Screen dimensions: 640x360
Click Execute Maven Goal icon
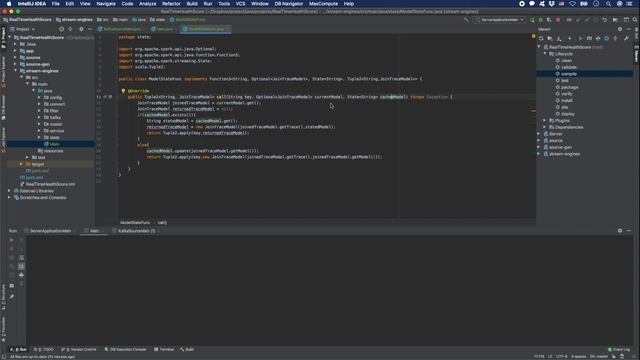[x=589, y=38]
